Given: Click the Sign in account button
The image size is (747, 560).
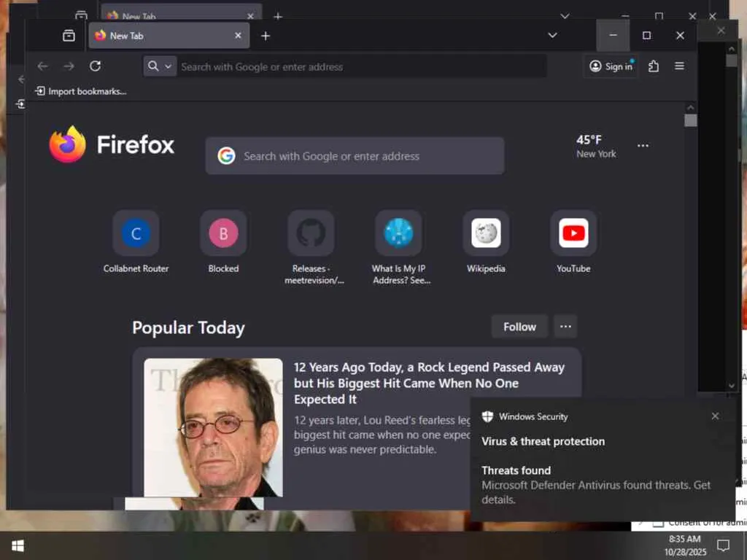Looking at the screenshot, I should (x=611, y=66).
